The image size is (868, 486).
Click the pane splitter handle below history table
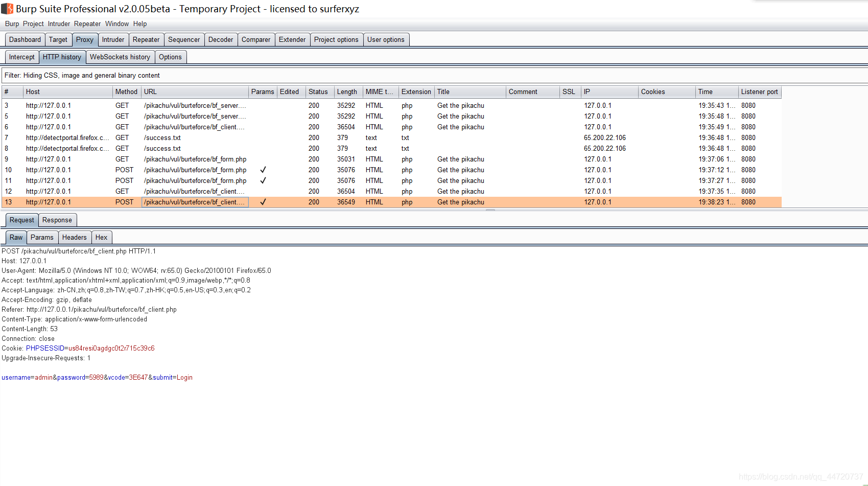490,210
